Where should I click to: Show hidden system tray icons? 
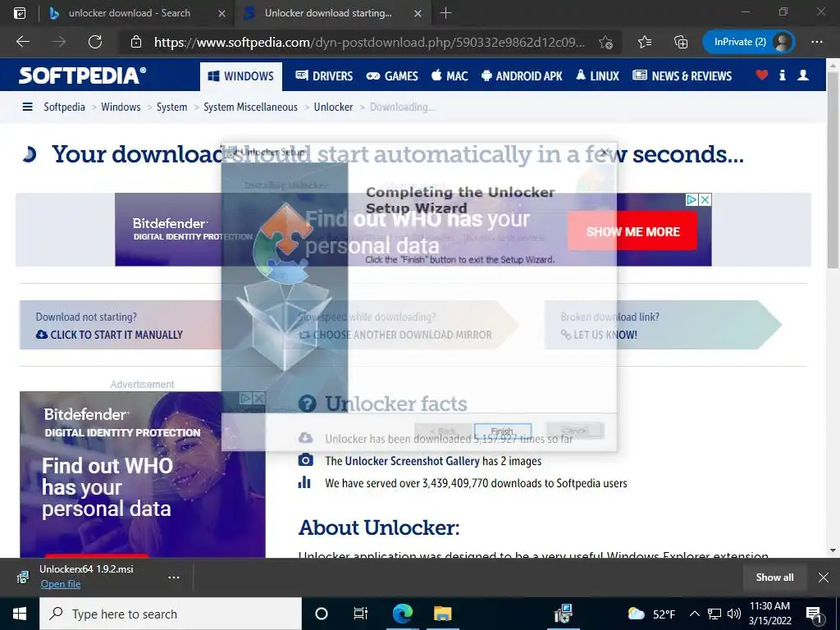694,614
